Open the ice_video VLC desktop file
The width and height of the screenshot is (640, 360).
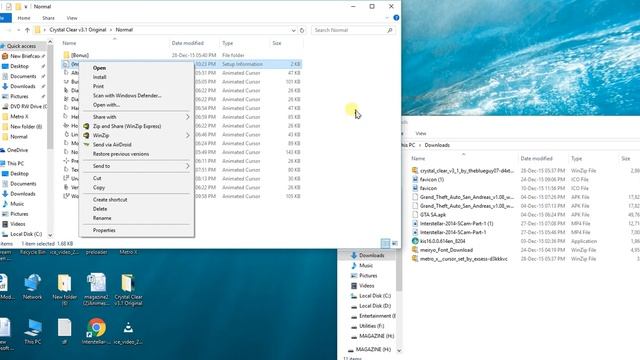coord(128,332)
